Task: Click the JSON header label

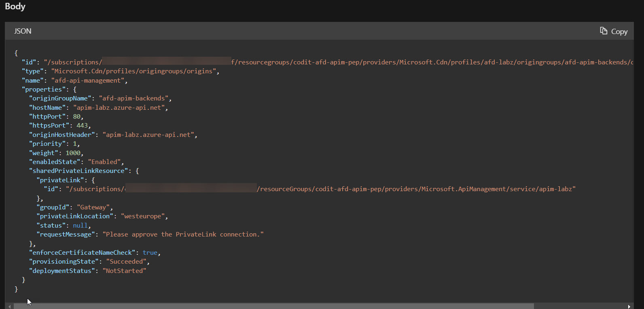Action: pos(23,31)
